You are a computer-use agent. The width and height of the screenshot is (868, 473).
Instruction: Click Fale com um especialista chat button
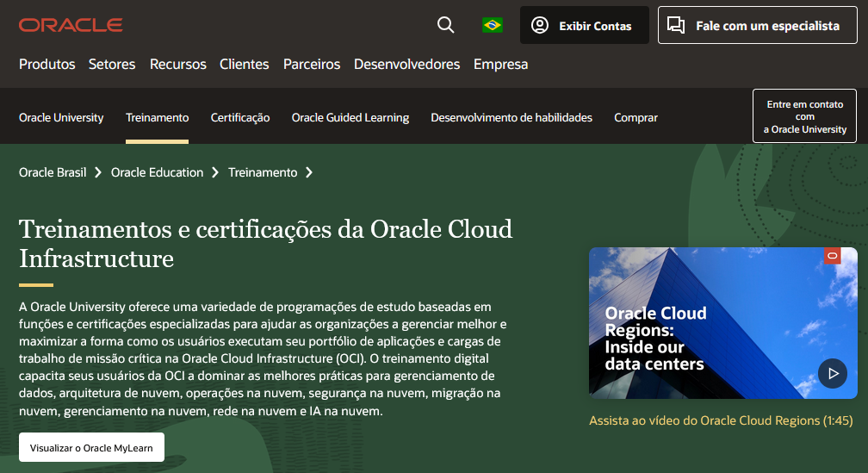[x=757, y=26]
